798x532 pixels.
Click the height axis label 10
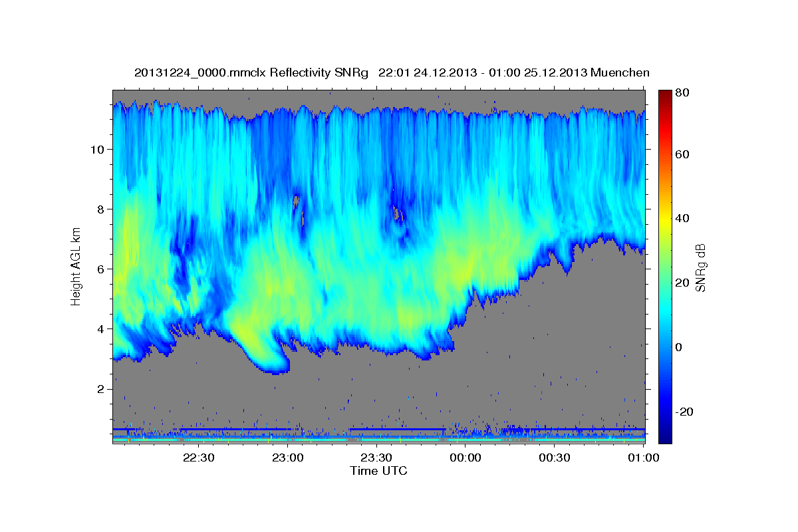point(97,149)
